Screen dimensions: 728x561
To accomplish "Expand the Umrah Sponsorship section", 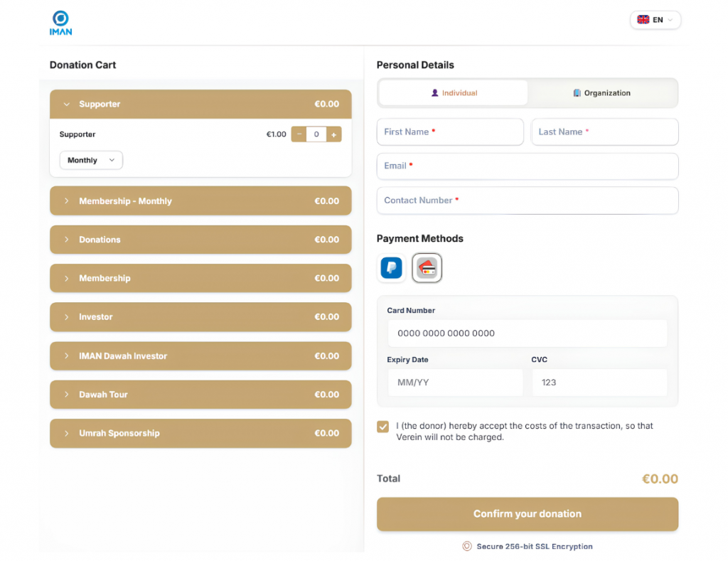I will tap(200, 433).
